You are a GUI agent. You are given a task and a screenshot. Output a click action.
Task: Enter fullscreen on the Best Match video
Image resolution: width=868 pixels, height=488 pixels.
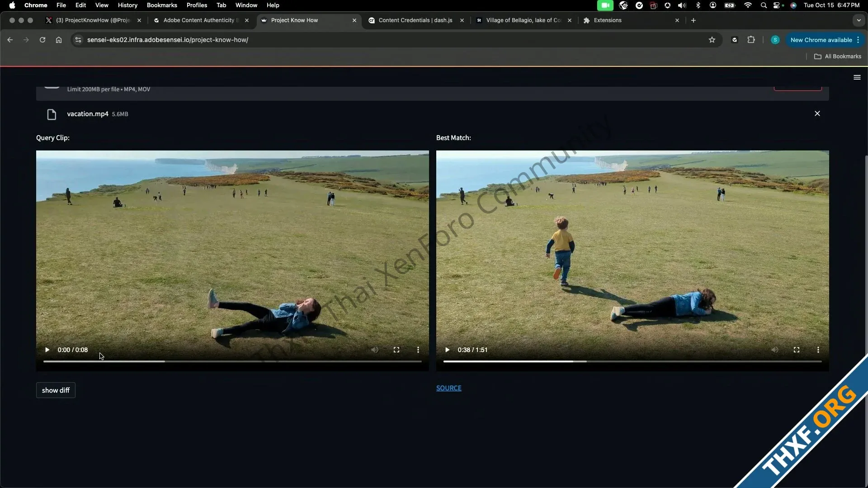(797, 350)
